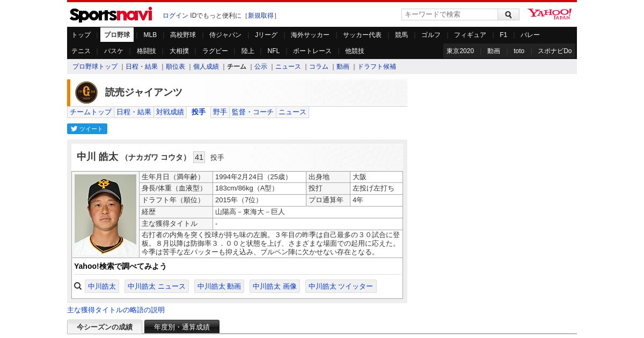The width and height of the screenshot is (644, 338).
Task: Click the Sportsnavi logo
Action: pos(111,14)
